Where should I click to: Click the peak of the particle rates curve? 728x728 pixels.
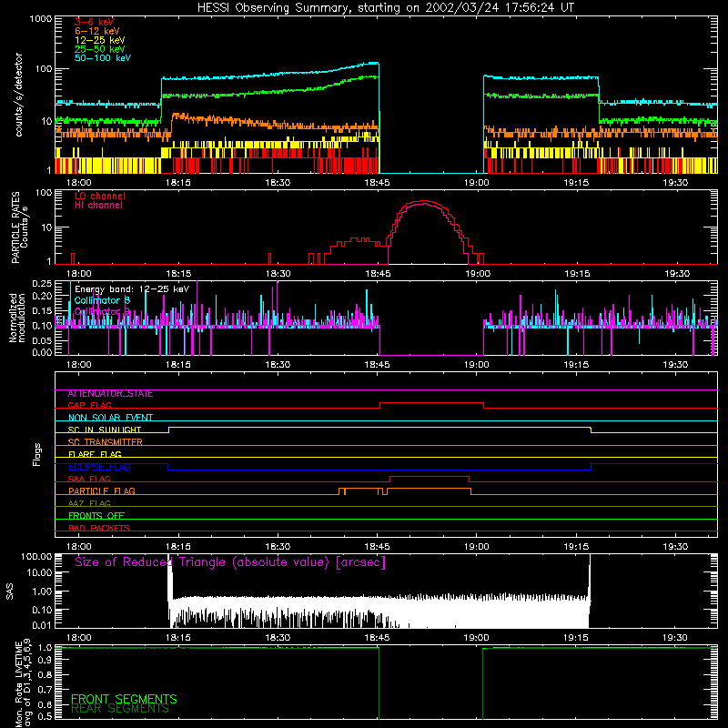[423, 201]
